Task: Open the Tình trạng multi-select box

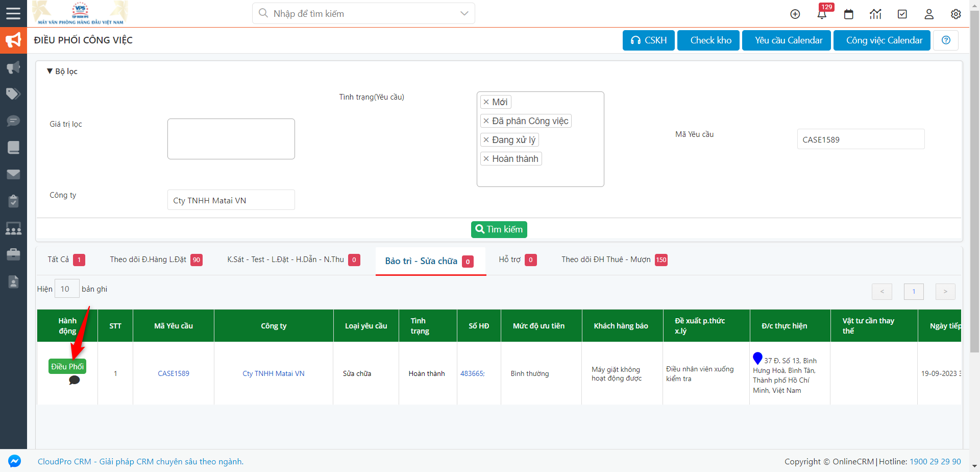Action: [x=541, y=139]
